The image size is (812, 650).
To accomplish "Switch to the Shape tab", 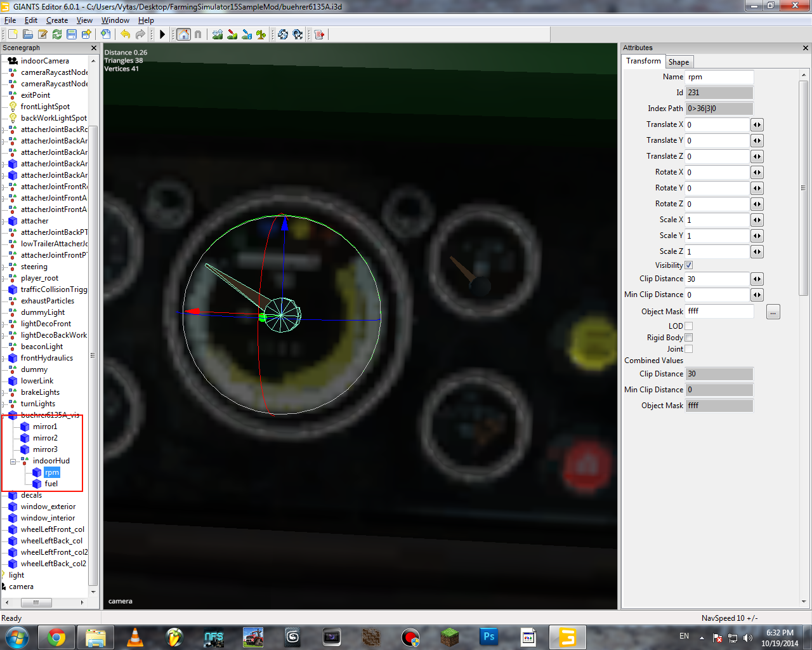I will pos(679,62).
